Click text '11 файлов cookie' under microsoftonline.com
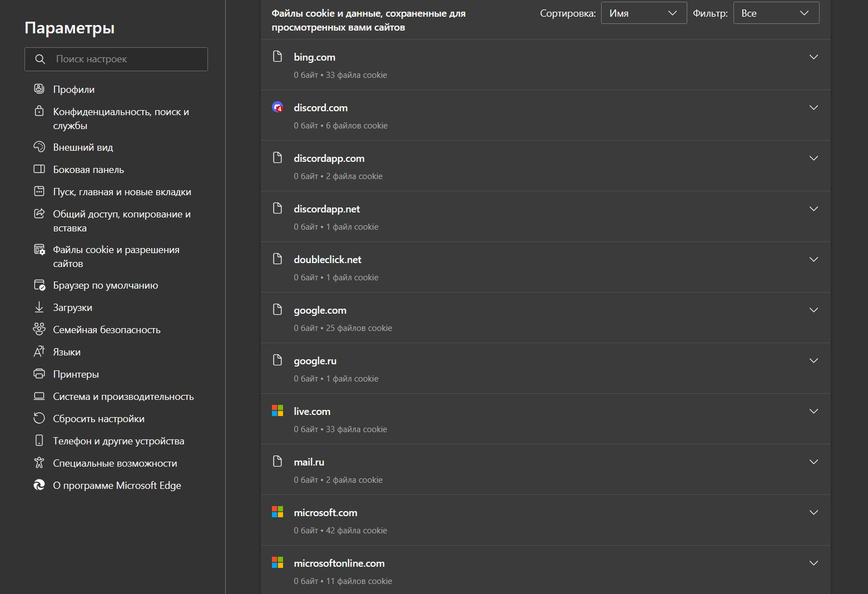The width and height of the screenshot is (868, 594). coord(359,581)
